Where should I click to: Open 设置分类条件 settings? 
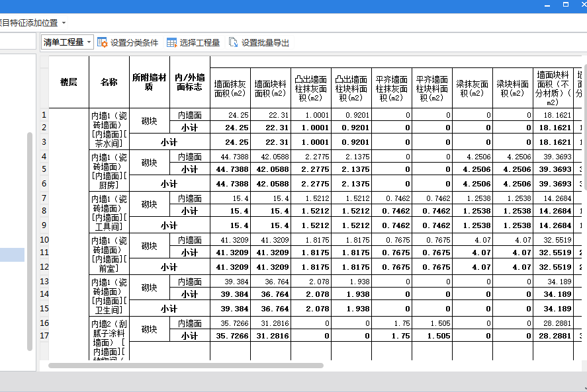pos(128,43)
